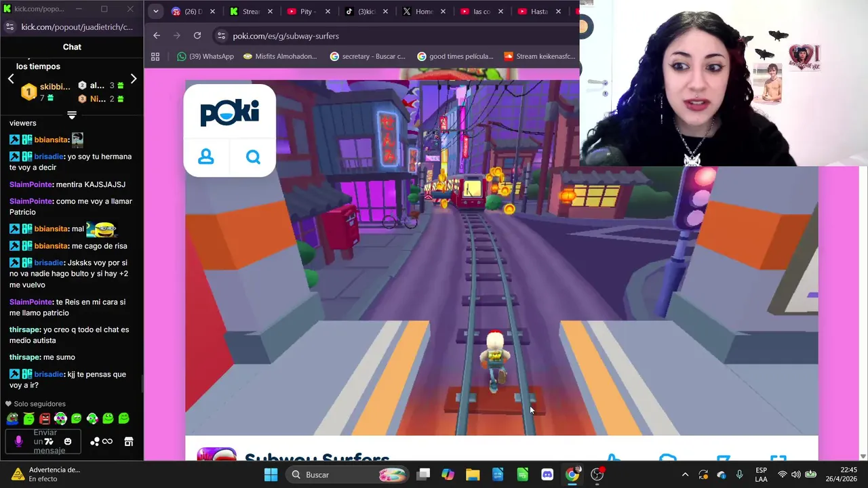This screenshot has height=488, width=868.
Task: Open the Misfits Almohadon bookmark
Action: (280, 56)
